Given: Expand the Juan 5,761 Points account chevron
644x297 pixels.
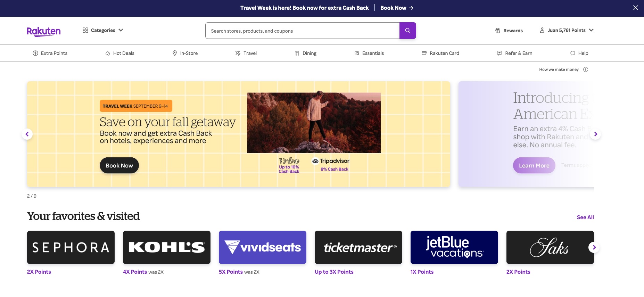Looking at the screenshot, I should 591,30.
